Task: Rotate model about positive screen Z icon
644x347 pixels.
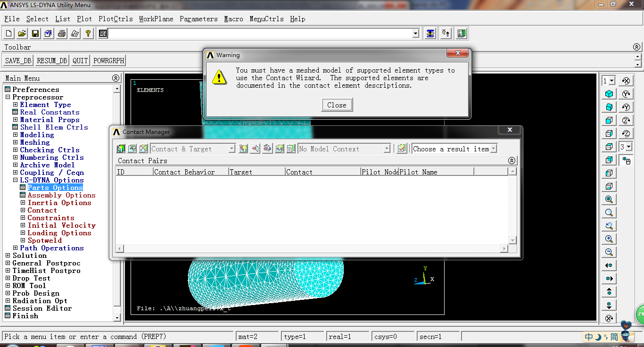Action: tap(626, 120)
